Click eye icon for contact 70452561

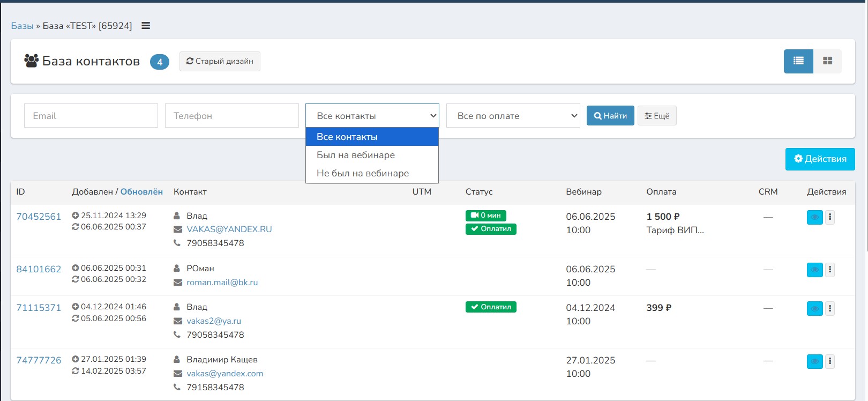814,217
